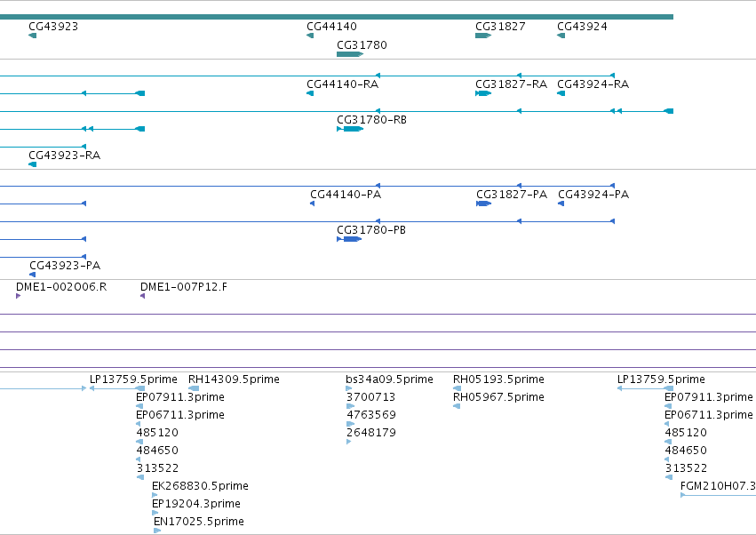
Task: Click the RH05193.5prime label
Action: [x=498, y=379]
